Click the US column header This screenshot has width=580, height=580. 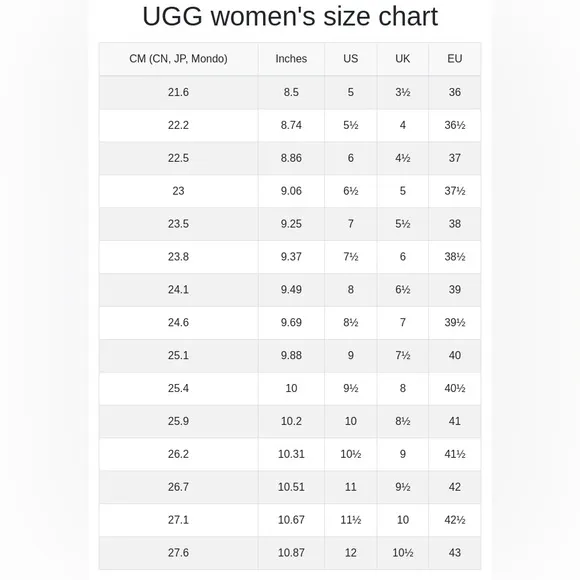click(351, 59)
